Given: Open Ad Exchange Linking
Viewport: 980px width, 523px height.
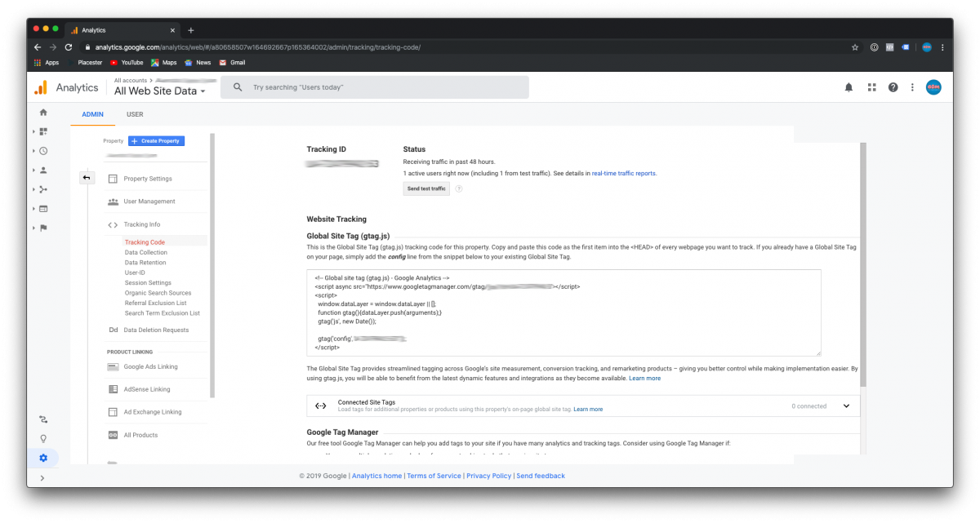Looking at the screenshot, I should (x=153, y=412).
